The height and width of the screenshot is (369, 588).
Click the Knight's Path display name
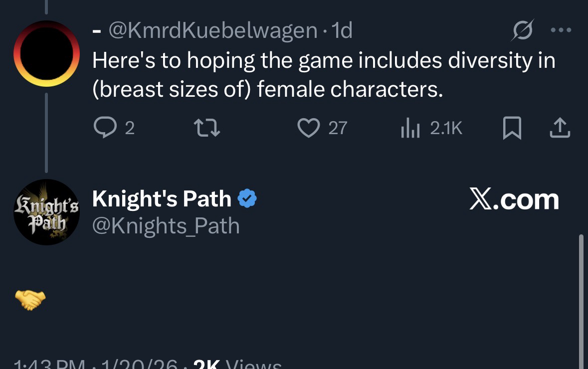click(x=162, y=199)
